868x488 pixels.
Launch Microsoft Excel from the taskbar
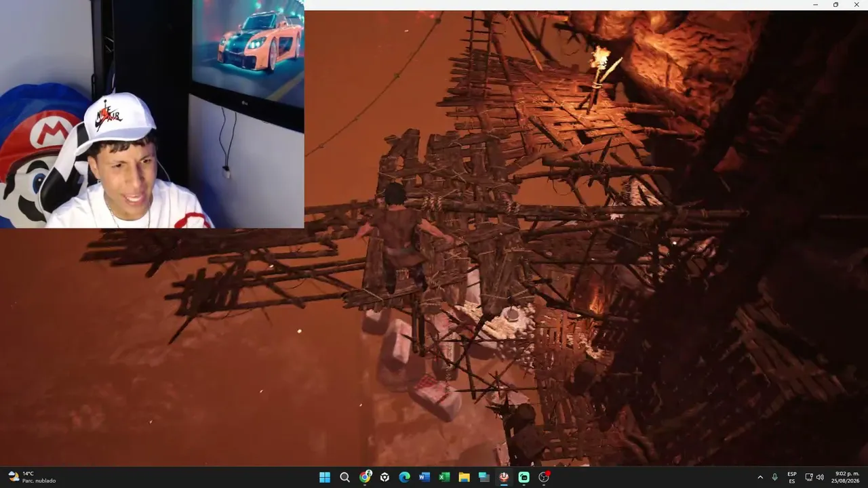[x=444, y=477]
